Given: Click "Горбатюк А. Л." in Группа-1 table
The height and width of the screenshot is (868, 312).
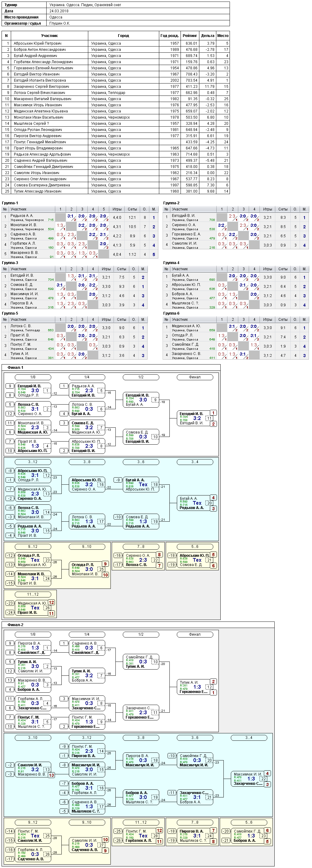Looking at the screenshot, I should (x=23, y=243).
